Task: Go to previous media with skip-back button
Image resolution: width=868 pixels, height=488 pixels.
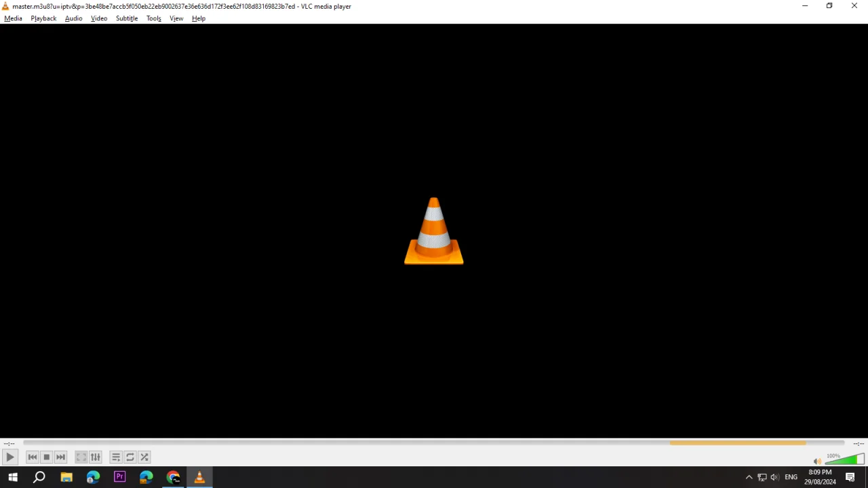Action: 33,457
